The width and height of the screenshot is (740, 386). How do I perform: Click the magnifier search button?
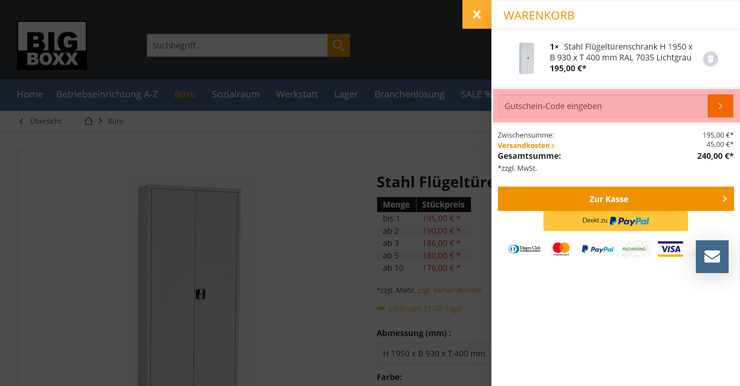pos(338,45)
